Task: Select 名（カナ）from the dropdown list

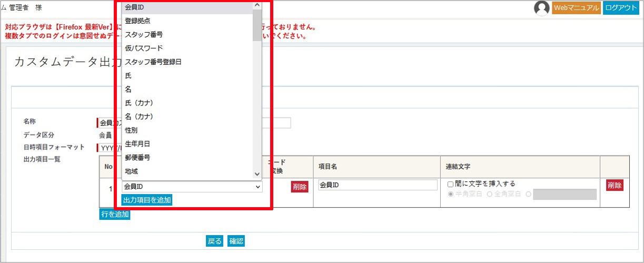Action: (187, 116)
